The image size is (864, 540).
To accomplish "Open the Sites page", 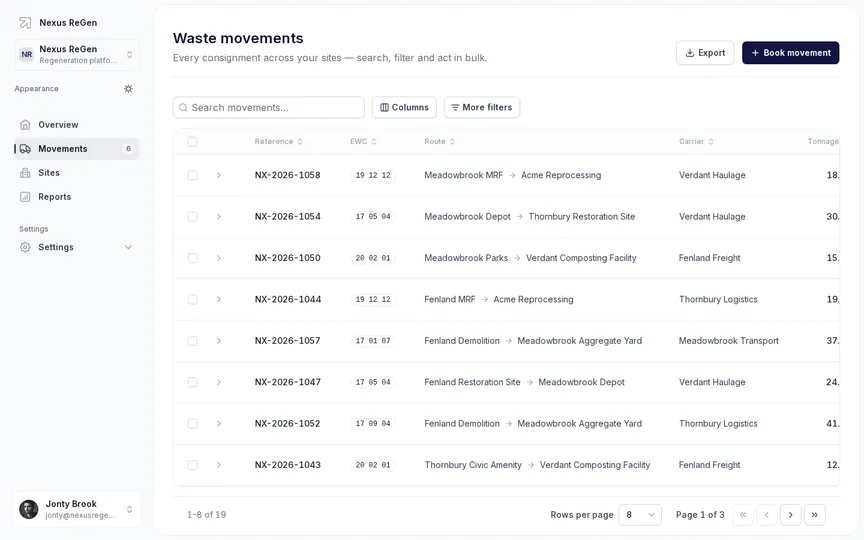I will (77, 172).
